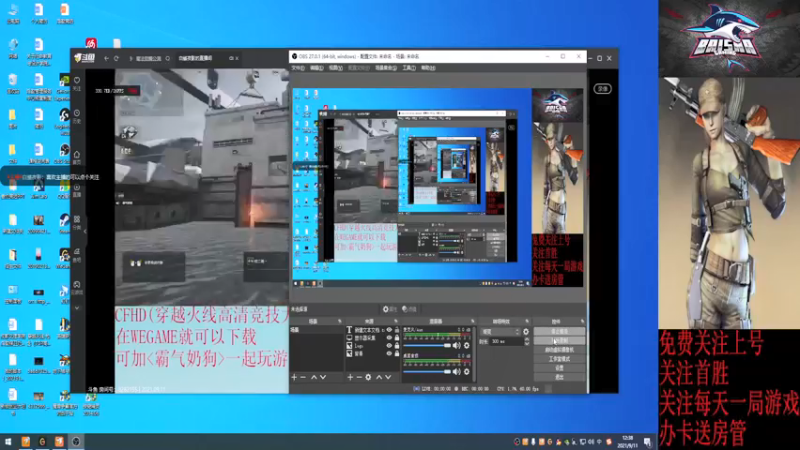Move source up with up arrow in Sources panel
This screenshot has width=800, height=450.
[x=379, y=377]
